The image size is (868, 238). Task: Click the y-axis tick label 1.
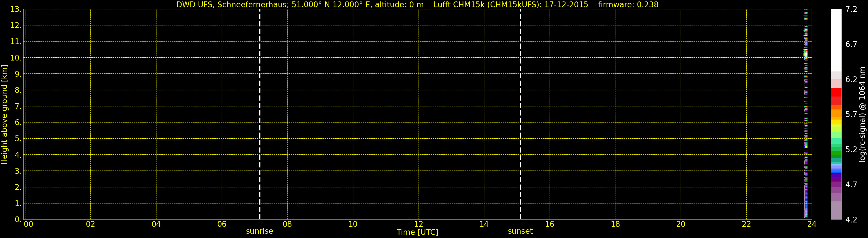18,203
